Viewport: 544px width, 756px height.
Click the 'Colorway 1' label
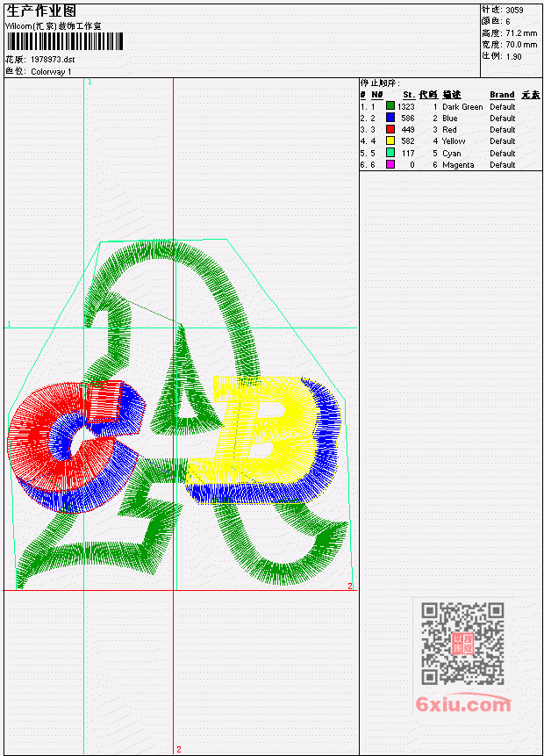point(51,71)
